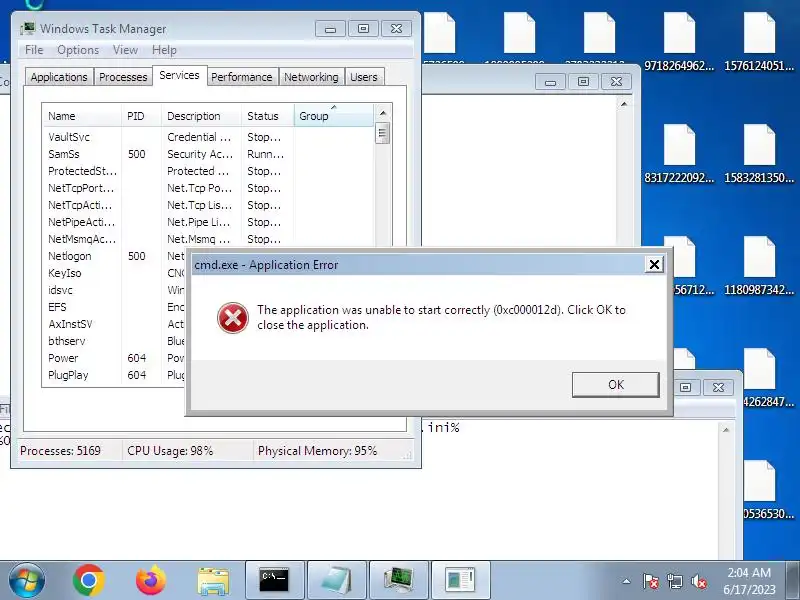
Task: Select desktop file 1180987342...
Action: (759, 266)
